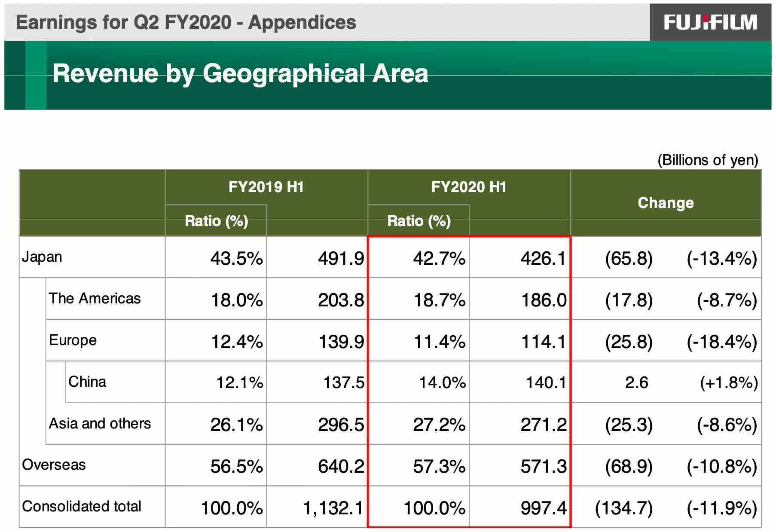Select Asia and others FY2020 revenue '271.2'
This screenshot has width=776, height=532.
tap(544, 425)
